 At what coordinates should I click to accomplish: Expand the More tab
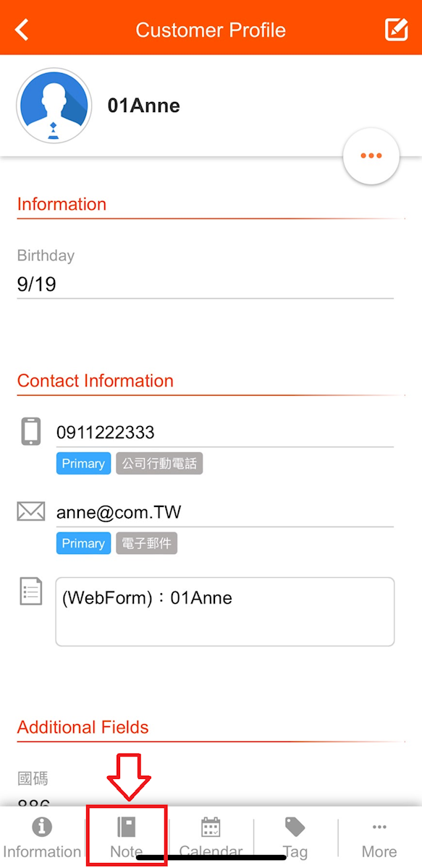pyautogui.click(x=379, y=838)
